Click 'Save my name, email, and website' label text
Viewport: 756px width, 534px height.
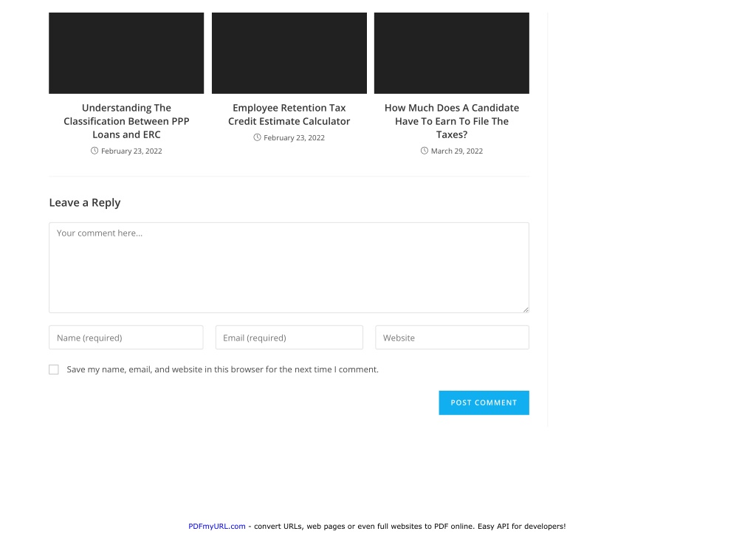coord(223,369)
